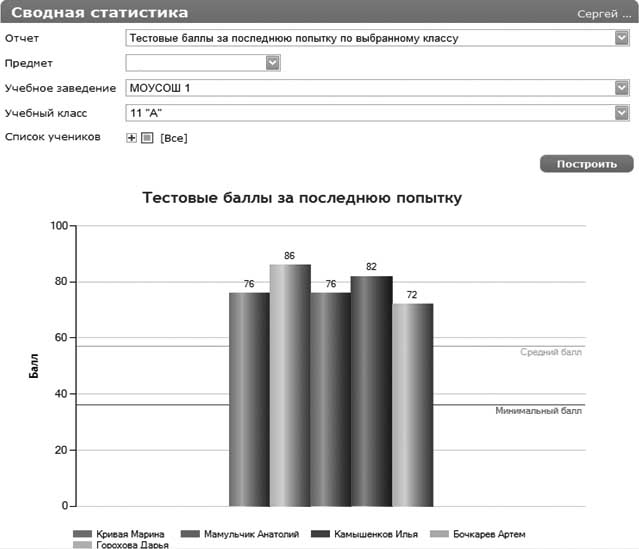Expand the Учебное заведение dropdown arrow
The height and width of the screenshot is (549, 639).
pyautogui.click(x=621, y=88)
